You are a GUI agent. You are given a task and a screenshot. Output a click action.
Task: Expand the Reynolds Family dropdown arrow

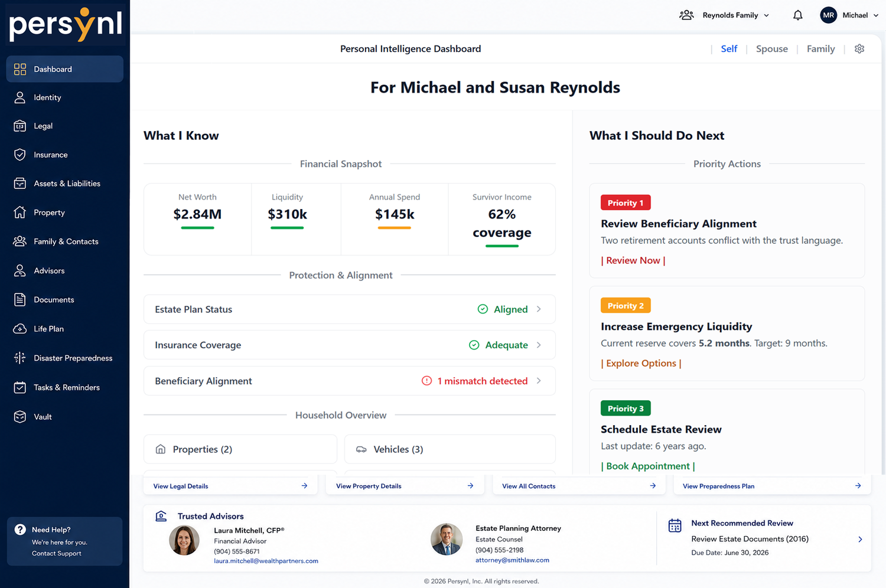pos(767,15)
